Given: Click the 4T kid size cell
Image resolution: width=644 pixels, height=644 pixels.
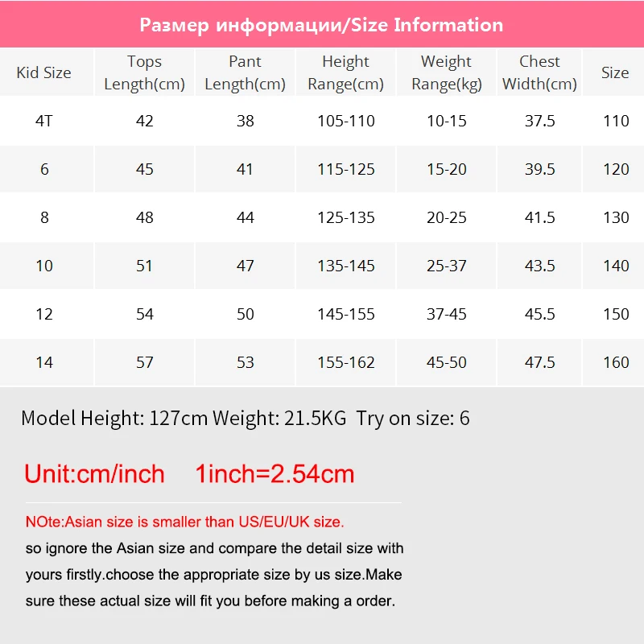Looking at the screenshot, I should (44, 122).
